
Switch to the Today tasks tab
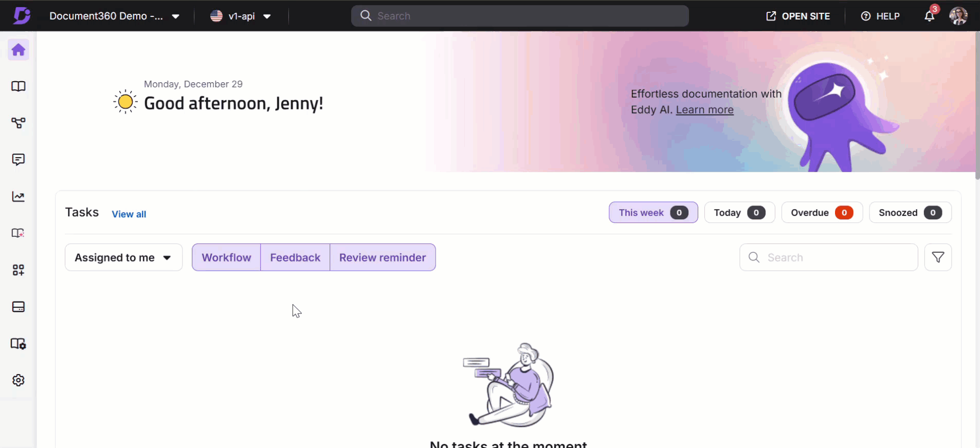click(x=739, y=213)
